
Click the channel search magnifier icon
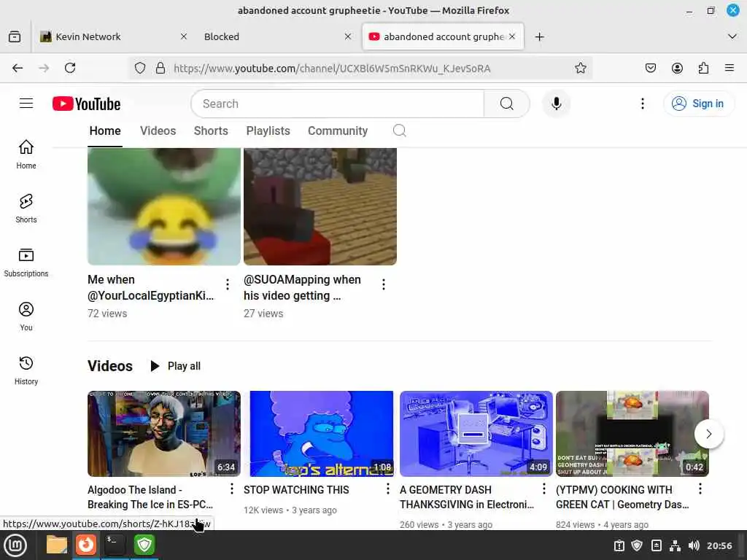(x=399, y=131)
